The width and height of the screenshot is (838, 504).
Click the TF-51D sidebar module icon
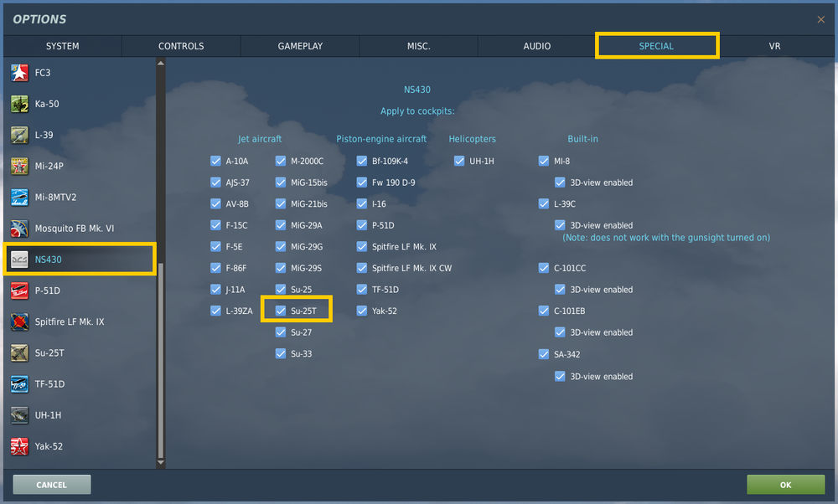click(19, 384)
